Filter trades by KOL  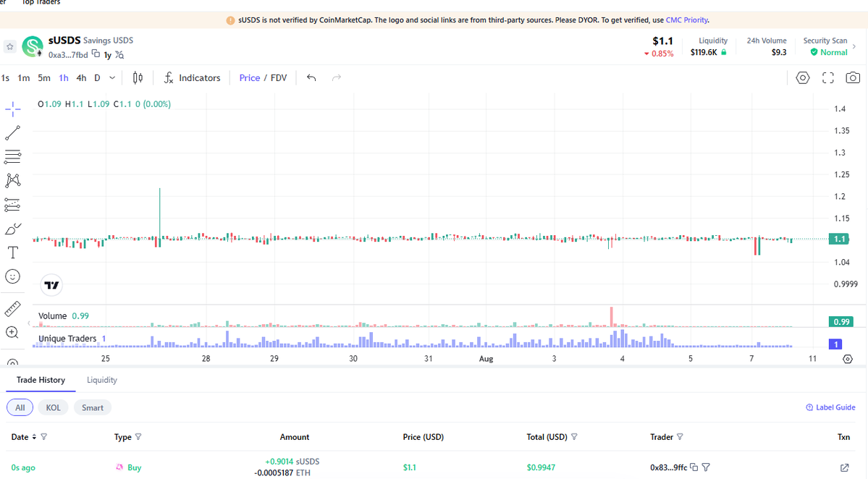click(x=53, y=407)
